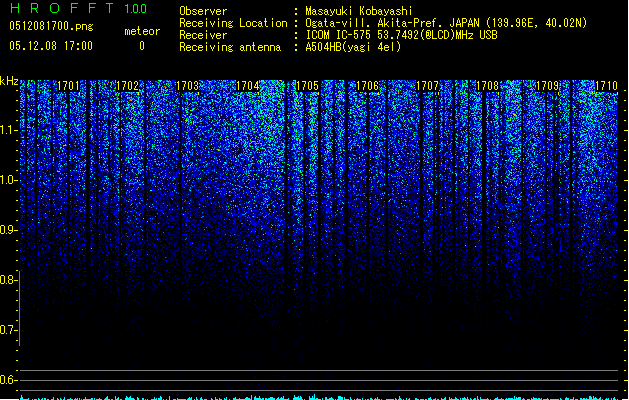
Task: Click the Receiving Location label
Action: pos(233,23)
